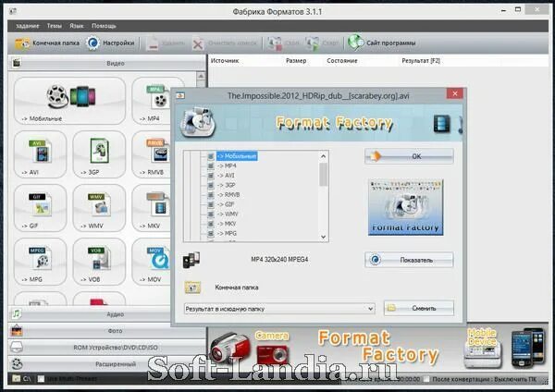Select -> AVI in dialog format list
555x392 pixels.
coord(226,176)
